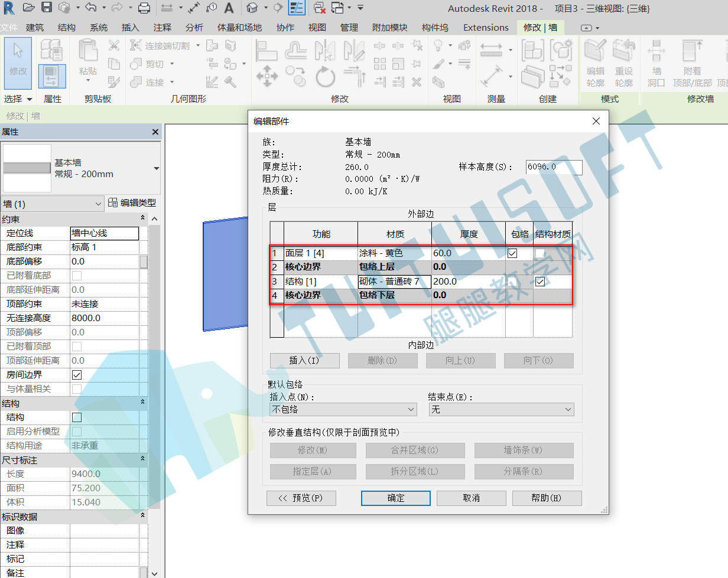Click the Open folder icon in quick access

point(29,8)
